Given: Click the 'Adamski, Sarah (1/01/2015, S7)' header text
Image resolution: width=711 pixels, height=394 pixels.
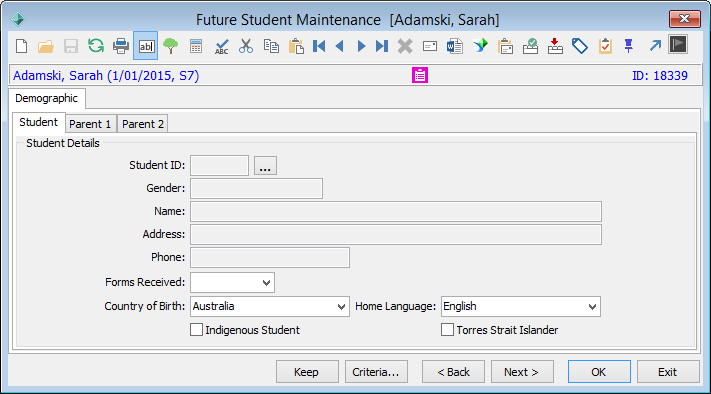Looking at the screenshot, I should click(106, 75).
